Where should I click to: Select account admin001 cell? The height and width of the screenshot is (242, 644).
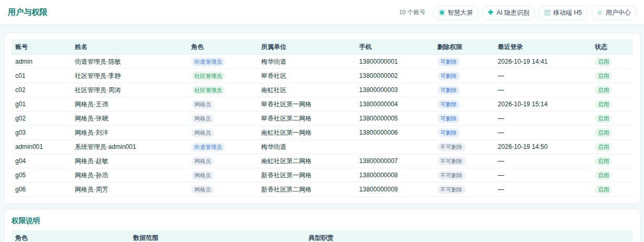tap(29, 147)
